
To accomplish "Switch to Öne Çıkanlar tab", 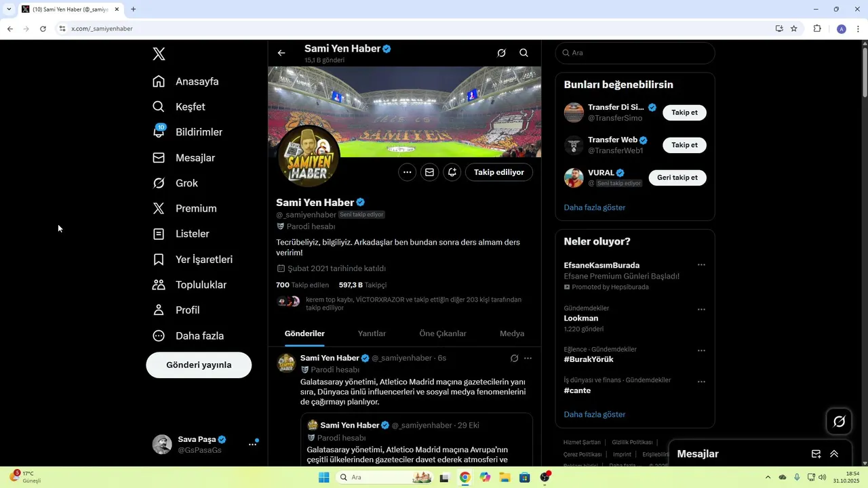I will pos(443,333).
